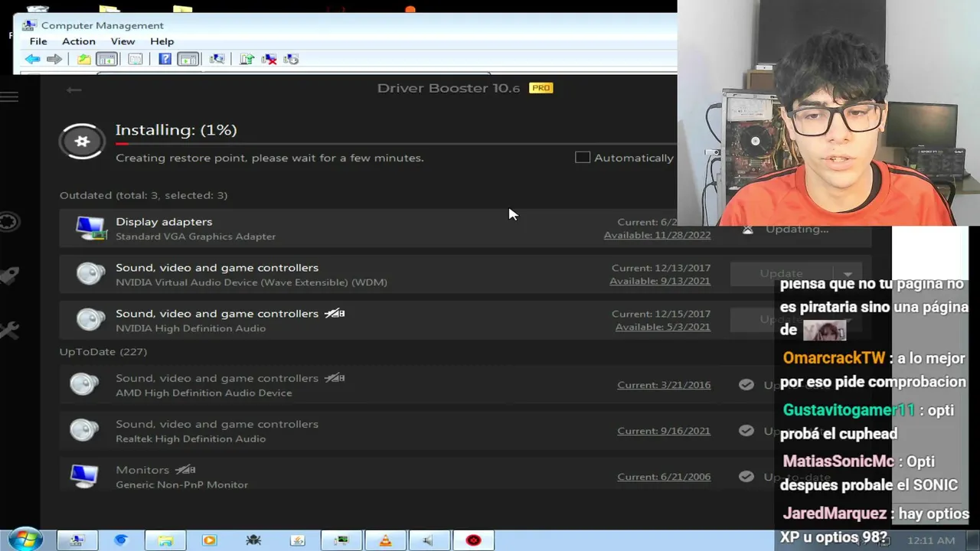Open the wrench Tools sidebar section

pos(9,330)
